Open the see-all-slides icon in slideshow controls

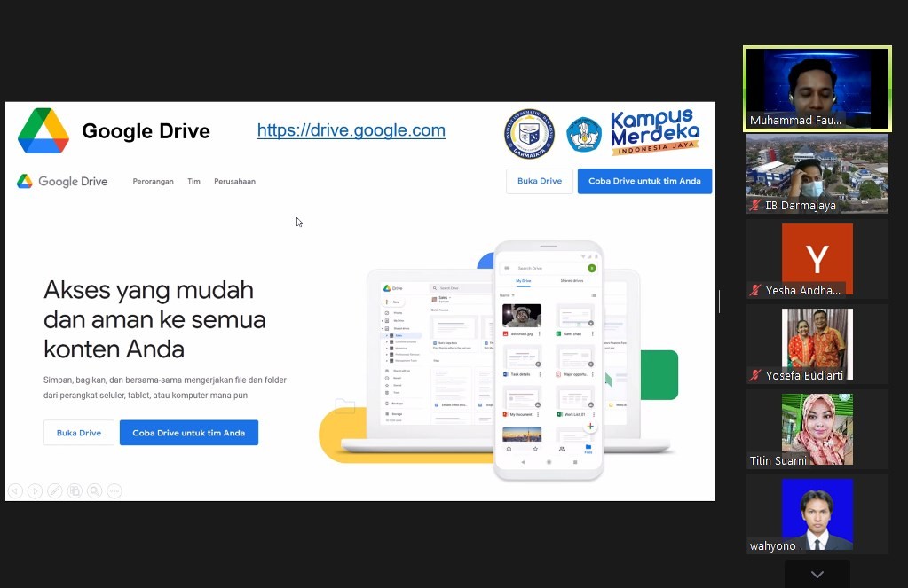click(75, 490)
